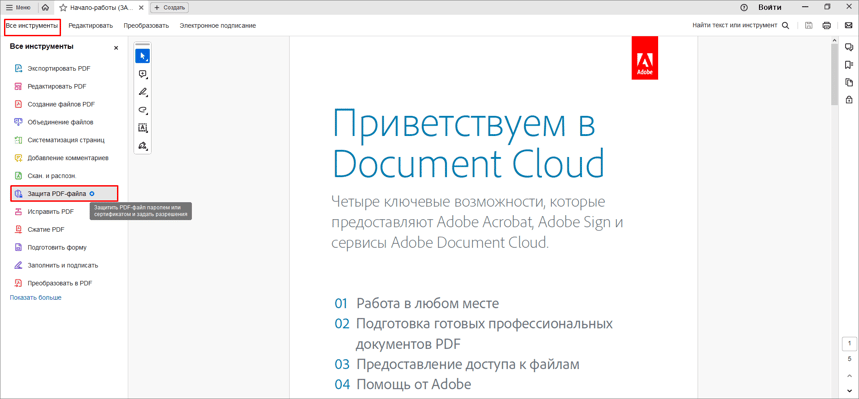Open the Bookmarks panel icon
Image resolution: width=859 pixels, height=399 pixels.
[849, 65]
